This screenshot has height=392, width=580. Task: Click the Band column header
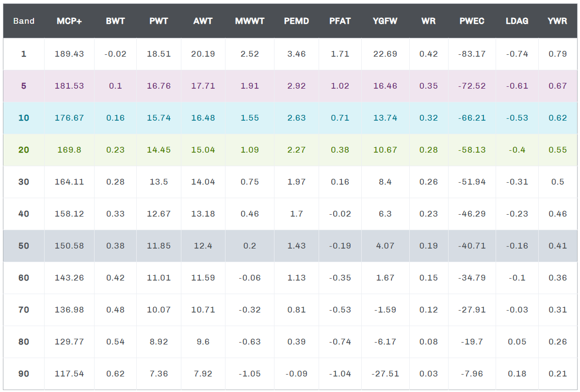coord(24,21)
